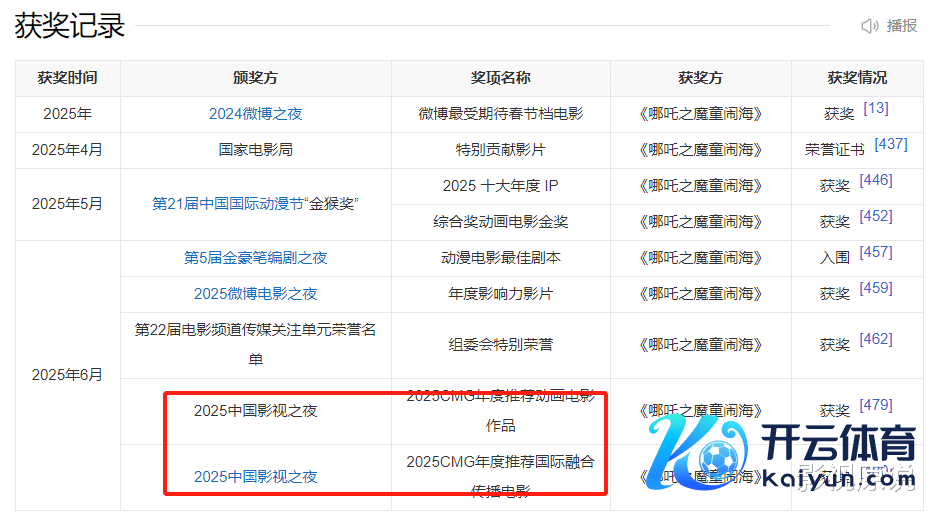Open the 第5届金豪笔编剧之夜 link

click(255, 258)
